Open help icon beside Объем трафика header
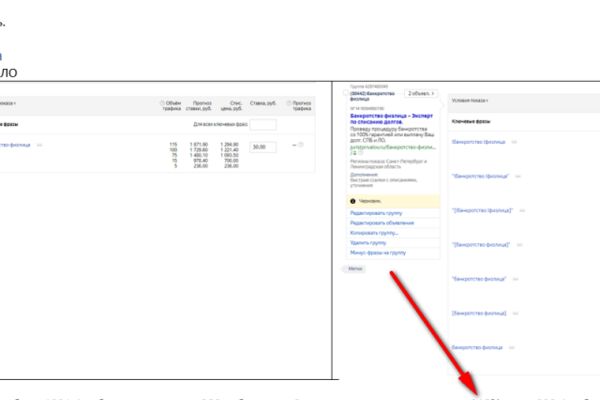600x400 pixels. coord(162,103)
